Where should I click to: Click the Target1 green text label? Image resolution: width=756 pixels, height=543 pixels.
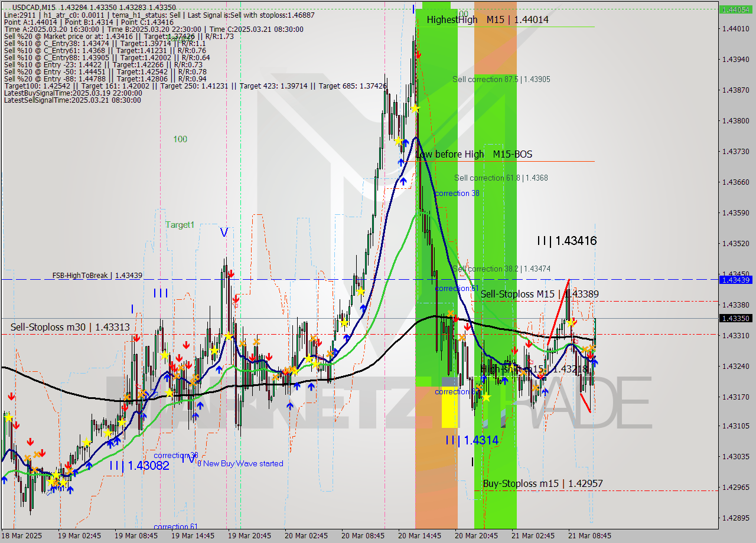point(179,225)
